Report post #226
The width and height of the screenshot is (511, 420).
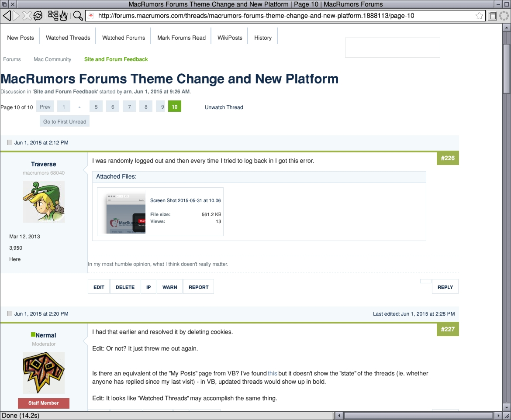coord(198,287)
